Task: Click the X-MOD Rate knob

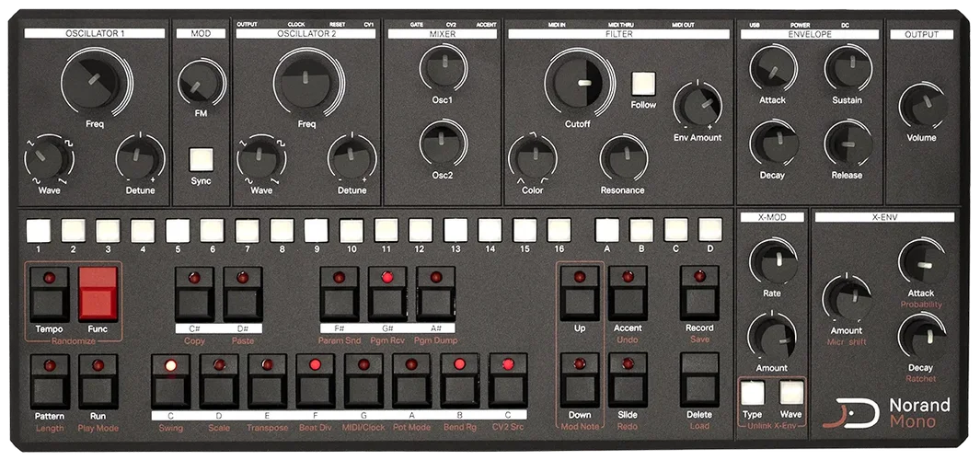Action: (x=773, y=260)
